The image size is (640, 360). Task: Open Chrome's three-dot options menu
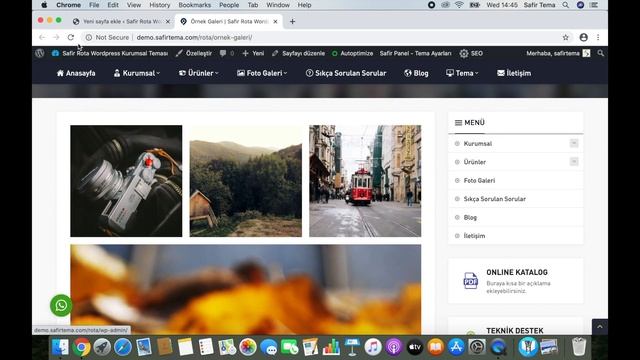(x=598, y=37)
